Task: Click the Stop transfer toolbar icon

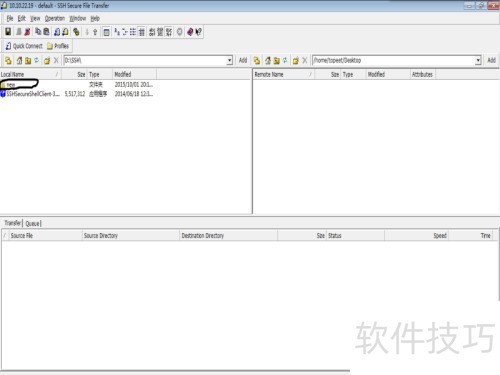Action: (180, 32)
